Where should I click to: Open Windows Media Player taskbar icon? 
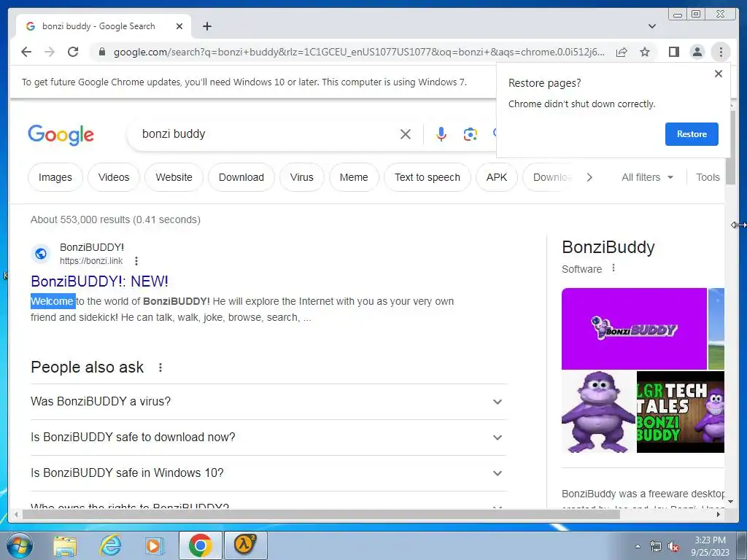pos(154,545)
